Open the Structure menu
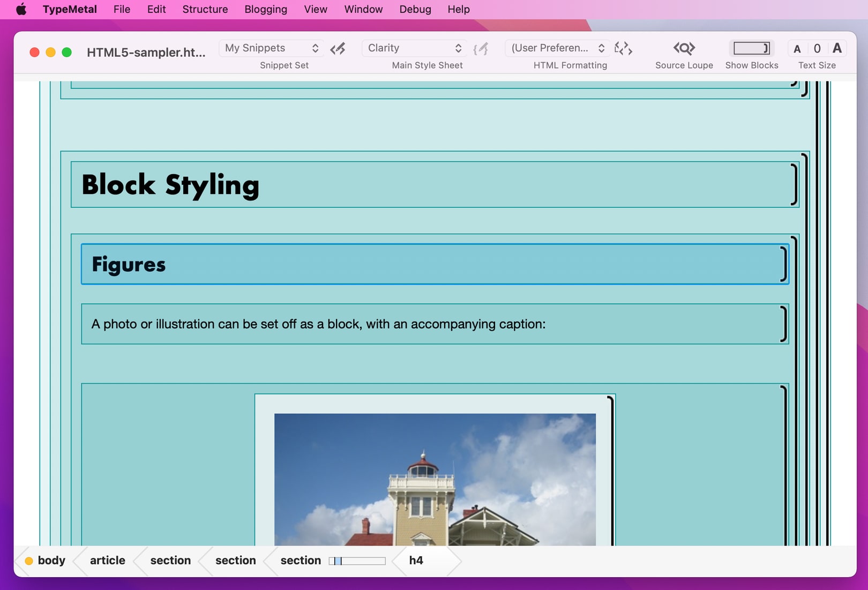 [205, 9]
